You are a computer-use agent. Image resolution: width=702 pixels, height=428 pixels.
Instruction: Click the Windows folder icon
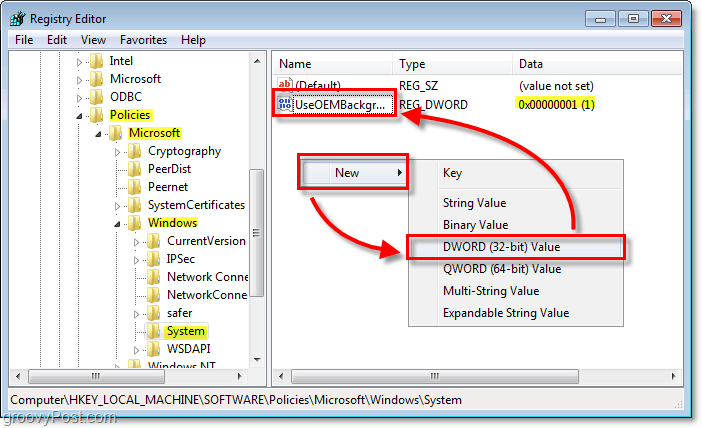(x=134, y=223)
